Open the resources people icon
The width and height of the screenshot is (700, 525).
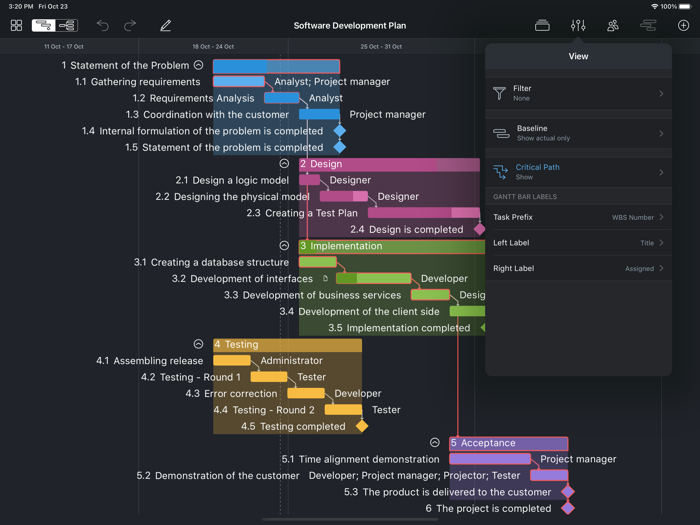pyautogui.click(x=613, y=25)
